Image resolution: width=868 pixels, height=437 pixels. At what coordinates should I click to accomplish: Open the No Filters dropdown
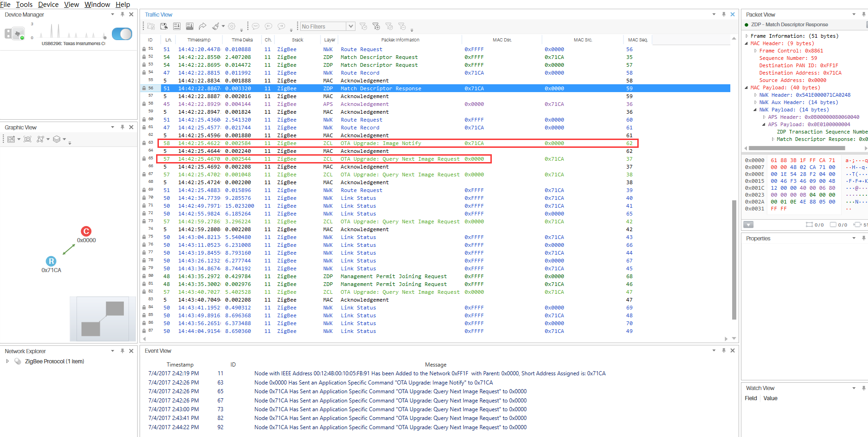tap(351, 26)
